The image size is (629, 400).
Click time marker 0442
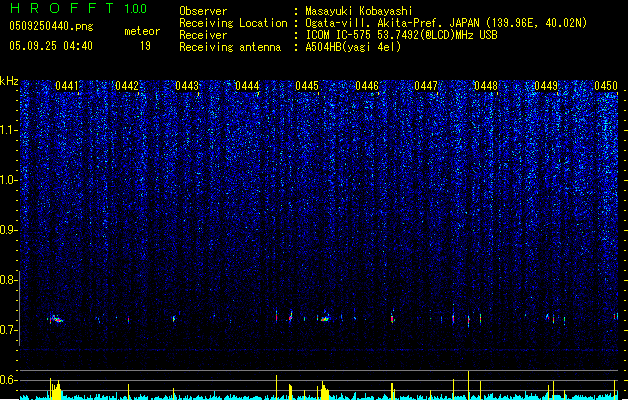pyautogui.click(x=127, y=86)
